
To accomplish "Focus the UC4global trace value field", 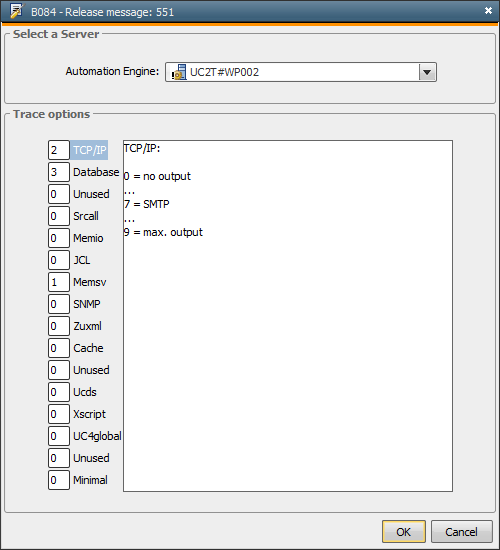I will 59,436.
